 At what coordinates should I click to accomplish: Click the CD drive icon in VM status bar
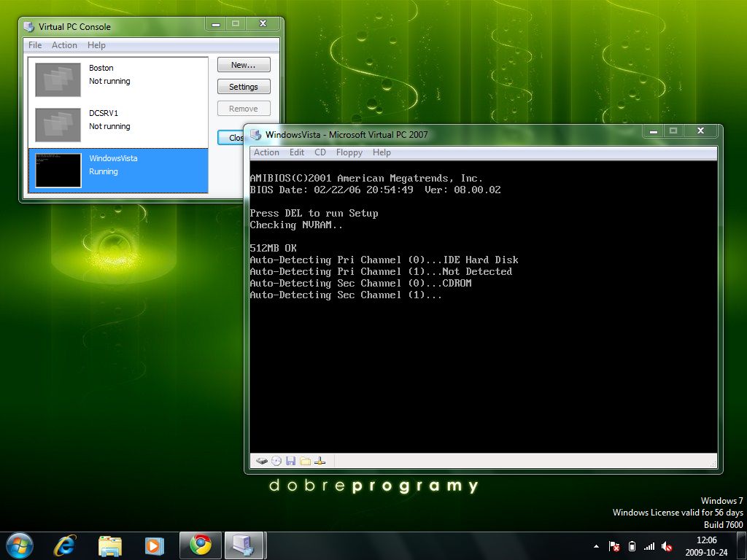coord(276,461)
